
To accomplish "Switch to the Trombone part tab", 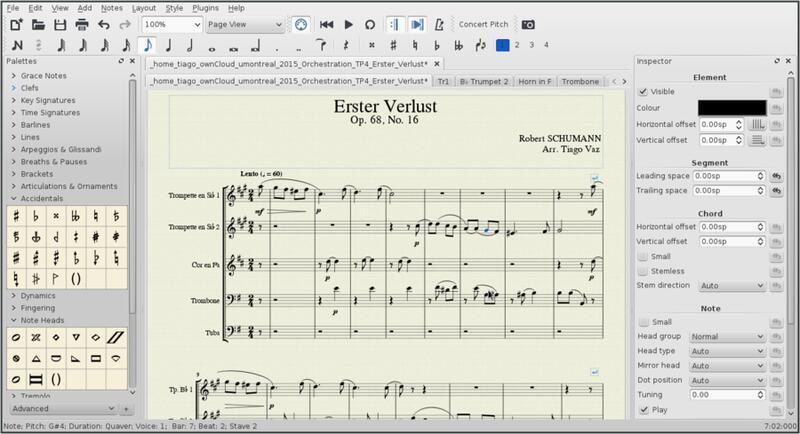I will pos(580,81).
